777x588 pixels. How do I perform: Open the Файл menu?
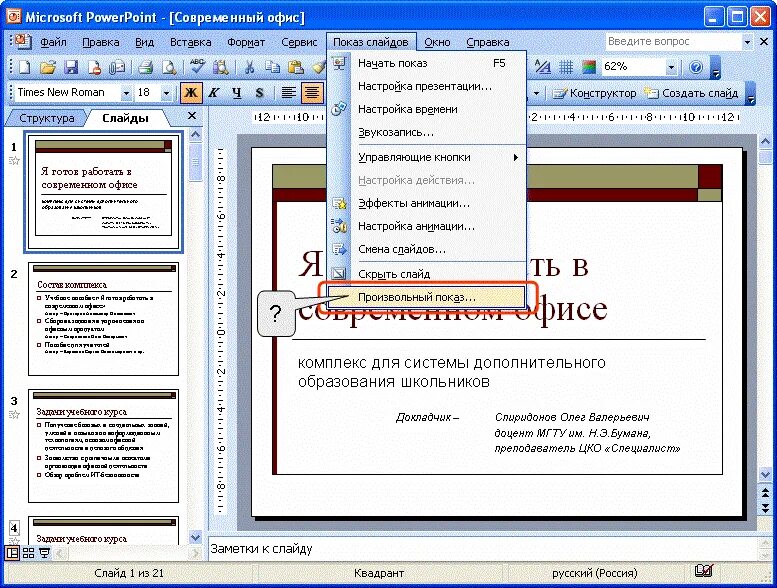54,43
